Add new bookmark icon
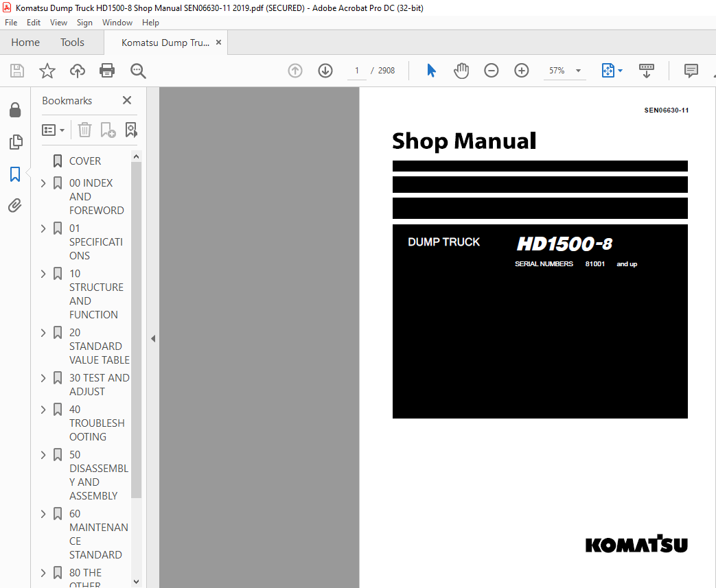The image size is (716, 588). (108, 130)
